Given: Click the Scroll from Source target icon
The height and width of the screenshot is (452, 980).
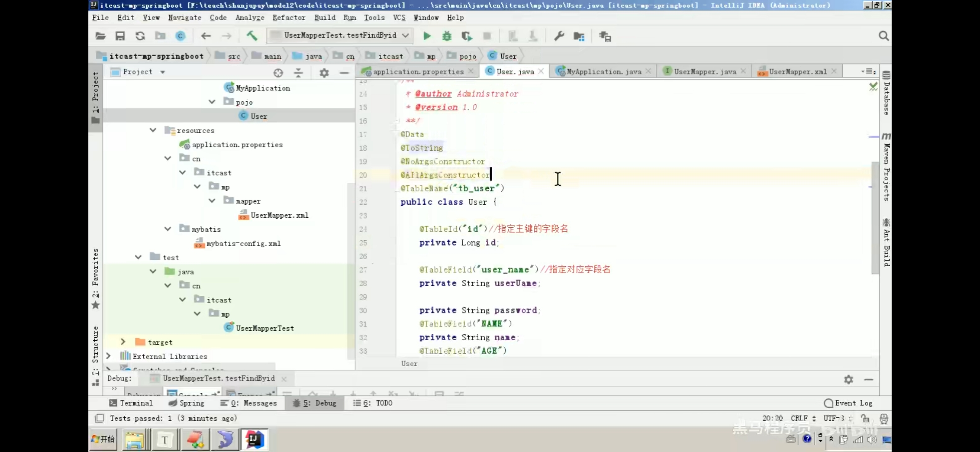Looking at the screenshot, I should click(x=278, y=73).
